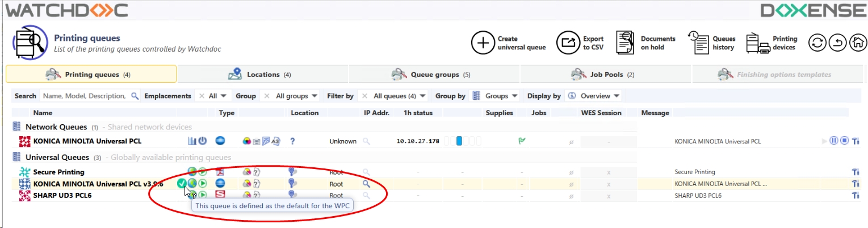Click the circular refresh arrows icon

pyautogui.click(x=817, y=43)
